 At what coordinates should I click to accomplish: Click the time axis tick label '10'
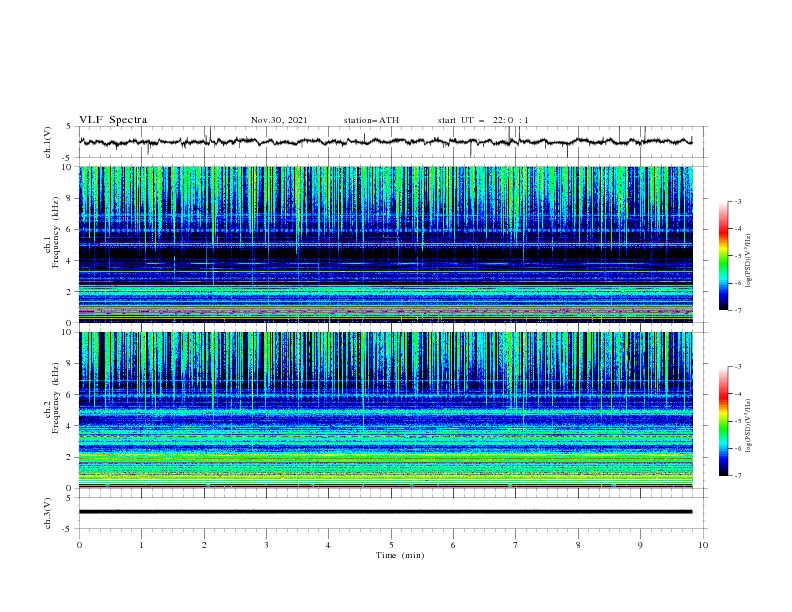[x=703, y=545]
